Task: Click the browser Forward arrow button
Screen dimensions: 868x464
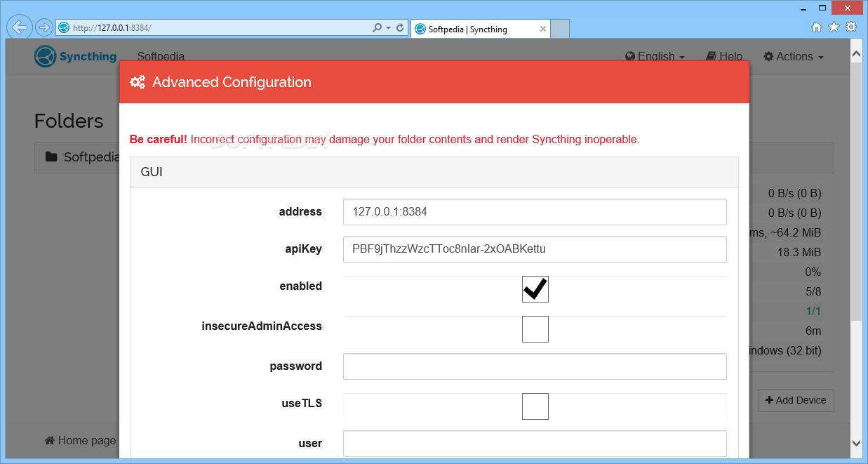Action: 44,27
